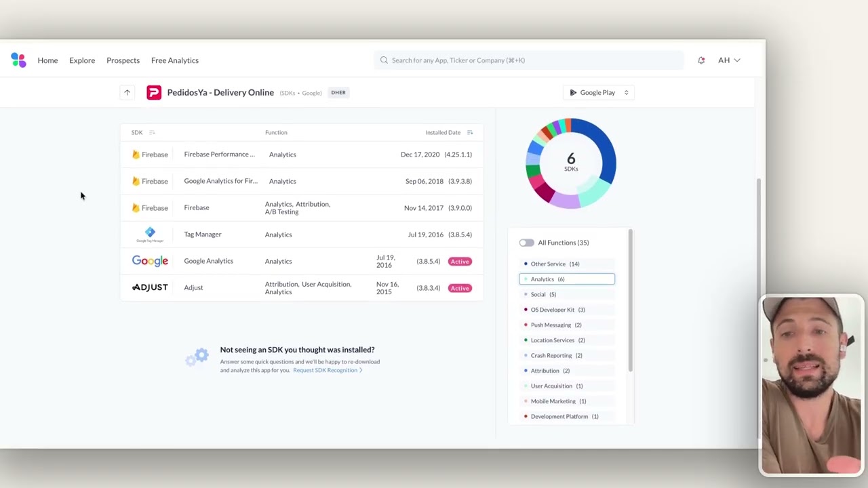Click Firebase logo in A/B Testing row

[x=150, y=207]
